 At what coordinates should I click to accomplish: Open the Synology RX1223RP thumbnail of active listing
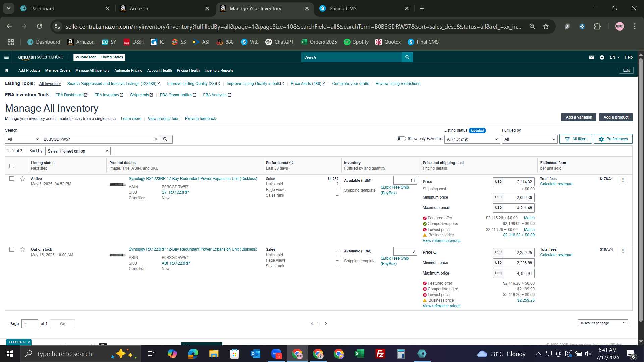click(x=117, y=184)
